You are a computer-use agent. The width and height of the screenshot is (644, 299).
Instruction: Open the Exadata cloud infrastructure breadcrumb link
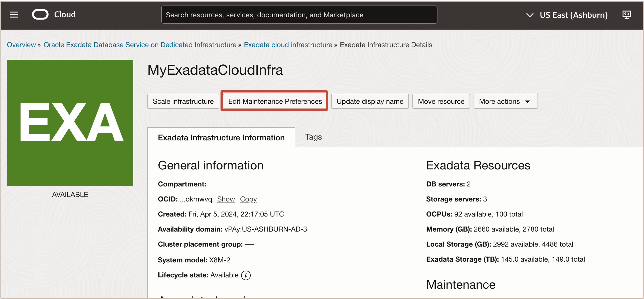point(288,45)
